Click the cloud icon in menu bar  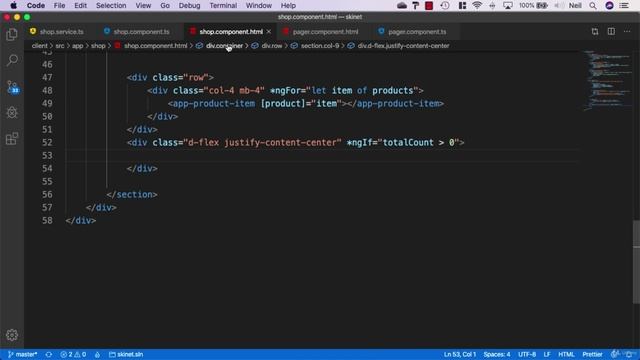point(402,6)
